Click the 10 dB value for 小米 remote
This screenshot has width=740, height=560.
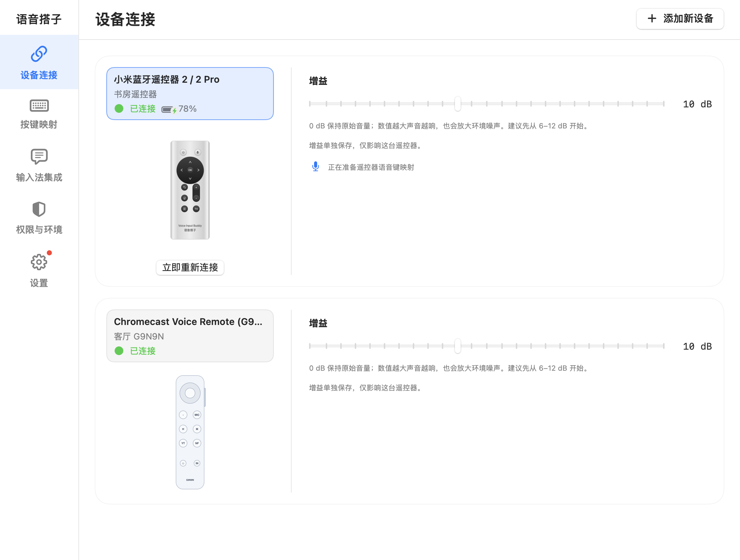click(x=697, y=104)
